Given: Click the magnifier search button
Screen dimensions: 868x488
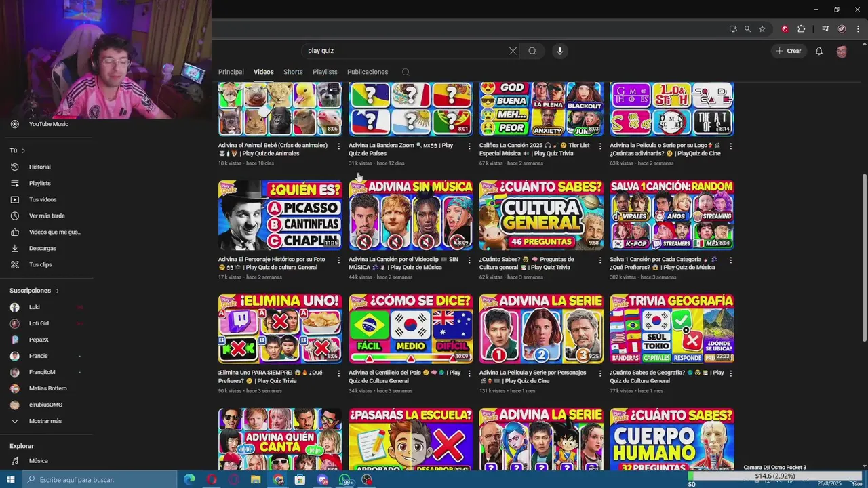Looking at the screenshot, I should coord(532,51).
